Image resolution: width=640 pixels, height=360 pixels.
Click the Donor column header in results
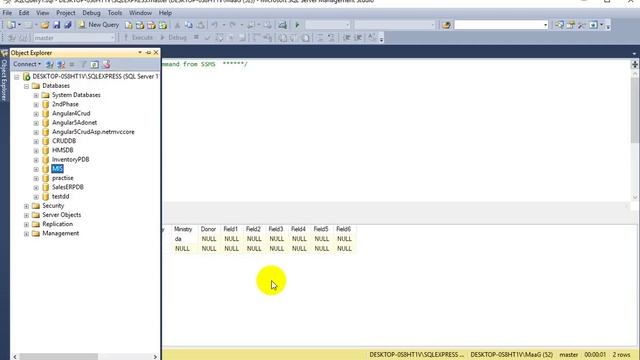(208, 229)
